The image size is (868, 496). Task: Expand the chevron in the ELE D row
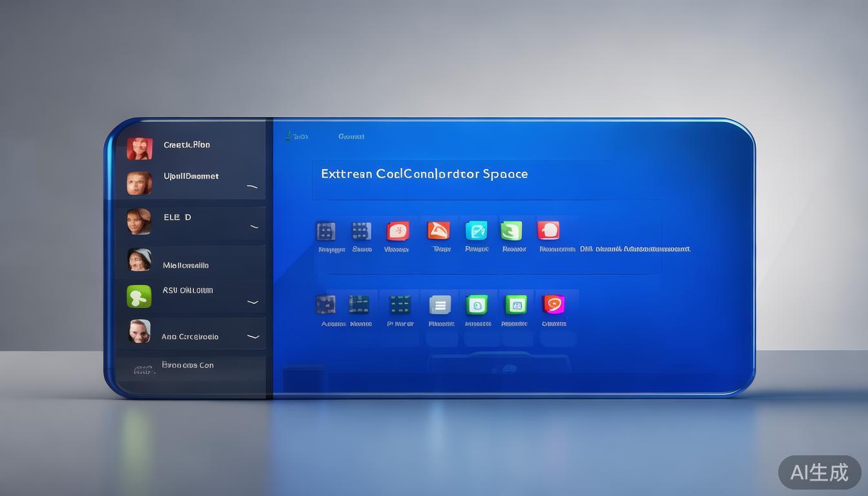(x=254, y=227)
